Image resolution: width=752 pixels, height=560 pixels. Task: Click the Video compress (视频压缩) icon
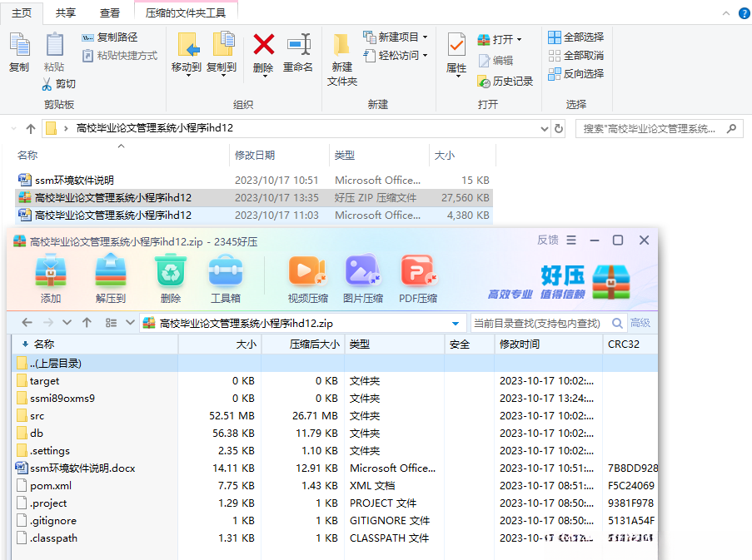pos(307,272)
